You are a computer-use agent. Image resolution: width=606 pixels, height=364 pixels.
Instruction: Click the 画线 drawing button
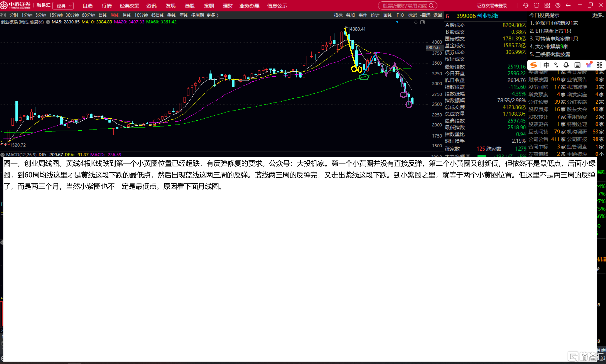[x=388, y=15]
